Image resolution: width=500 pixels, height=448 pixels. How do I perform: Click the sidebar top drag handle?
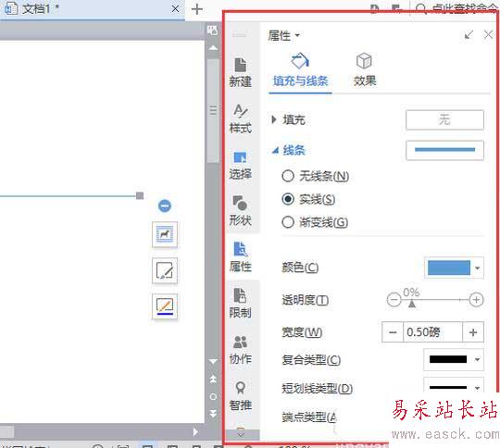tap(240, 34)
